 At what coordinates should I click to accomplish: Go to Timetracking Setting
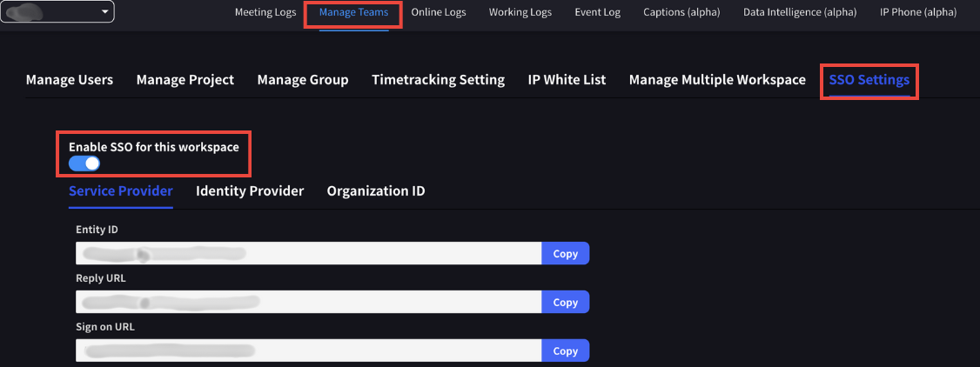pos(438,80)
